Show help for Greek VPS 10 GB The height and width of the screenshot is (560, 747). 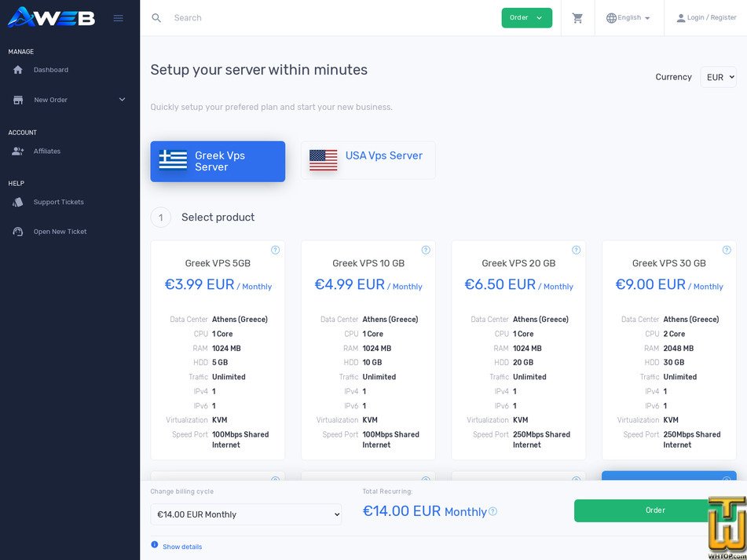point(426,250)
